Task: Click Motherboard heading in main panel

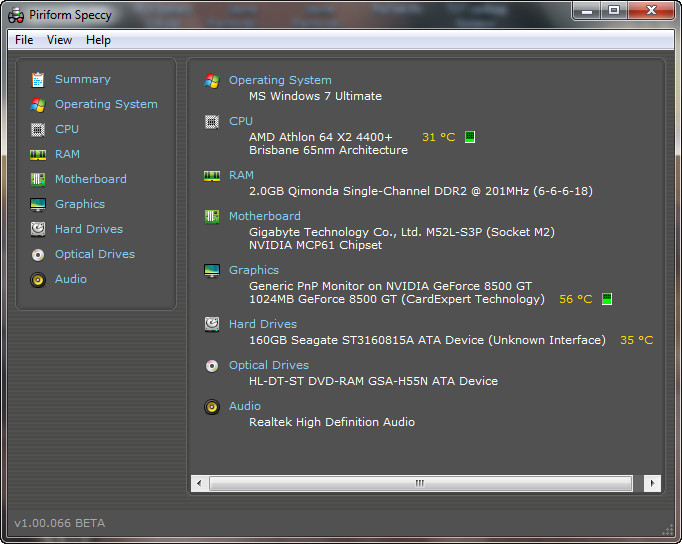Action: click(x=264, y=216)
